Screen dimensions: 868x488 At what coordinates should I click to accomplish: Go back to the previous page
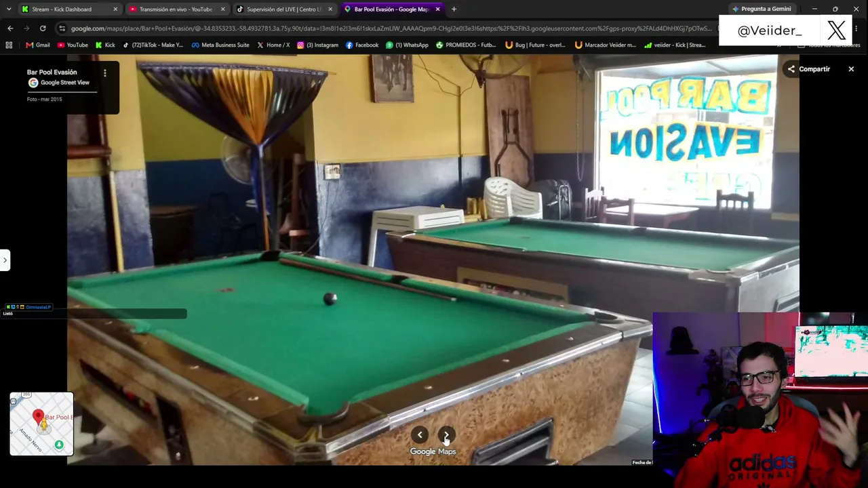click(x=10, y=28)
